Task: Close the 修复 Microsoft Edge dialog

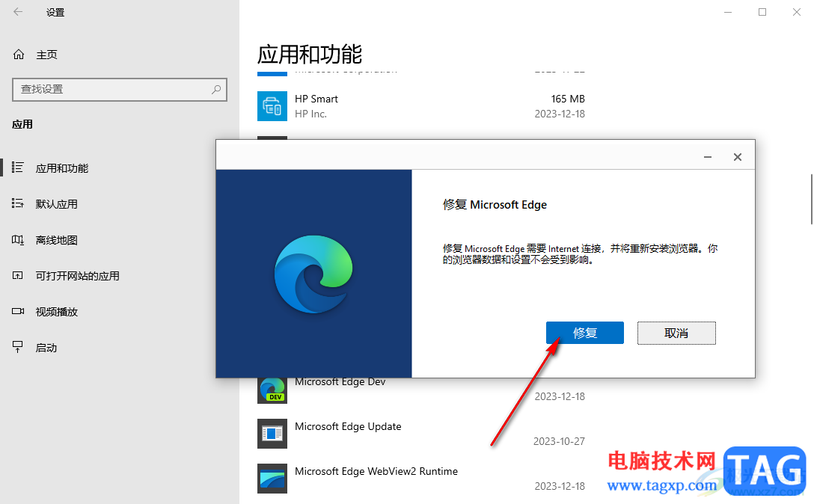Action: pyautogui.click(x=737, y=157)
